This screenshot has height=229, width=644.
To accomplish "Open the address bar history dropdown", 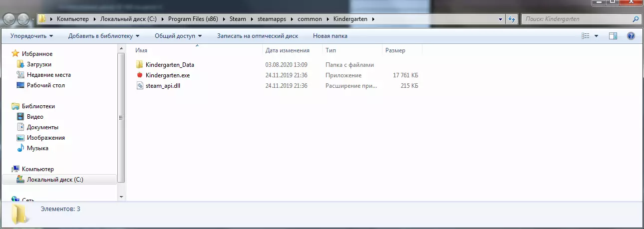I will 501,19.
